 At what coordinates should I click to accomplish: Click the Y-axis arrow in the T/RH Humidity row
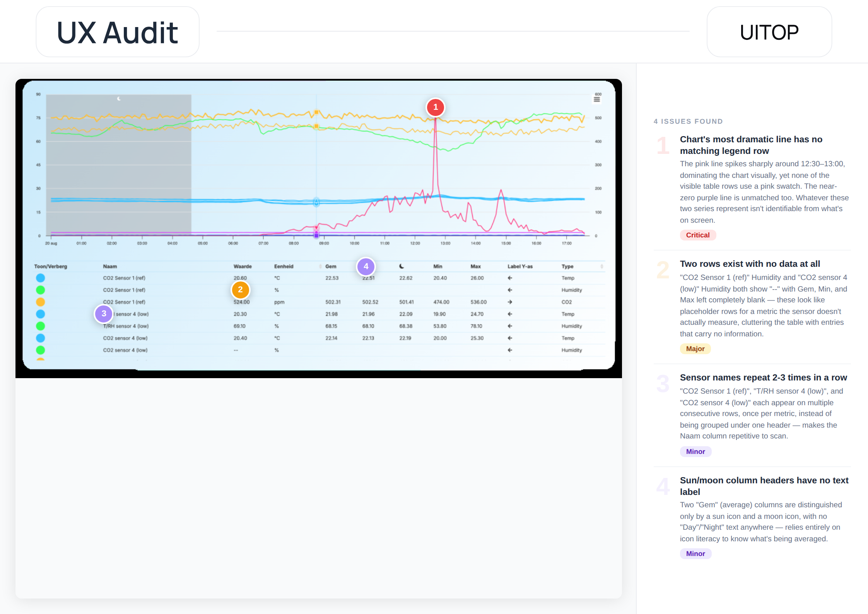click(510, 326)
